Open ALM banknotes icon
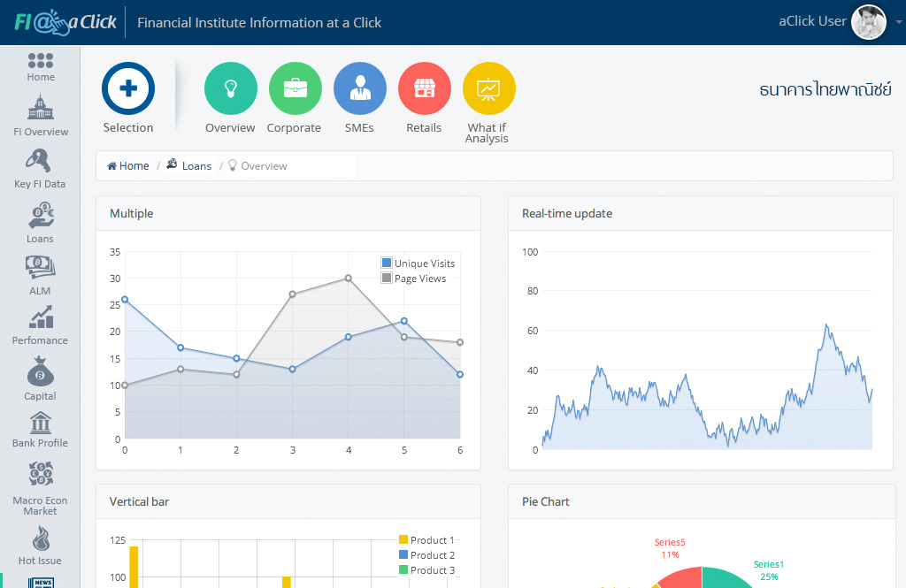Viewport: 906px width, 588px height. [x=40, y=267]
